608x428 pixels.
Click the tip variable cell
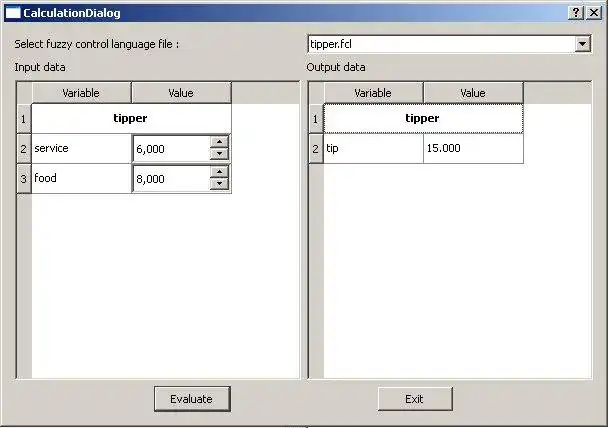click(373, 148)
